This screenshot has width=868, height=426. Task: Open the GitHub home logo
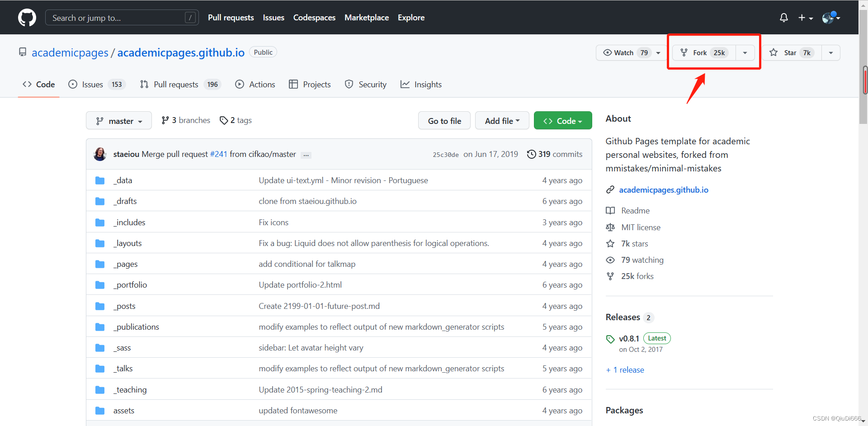27,18
